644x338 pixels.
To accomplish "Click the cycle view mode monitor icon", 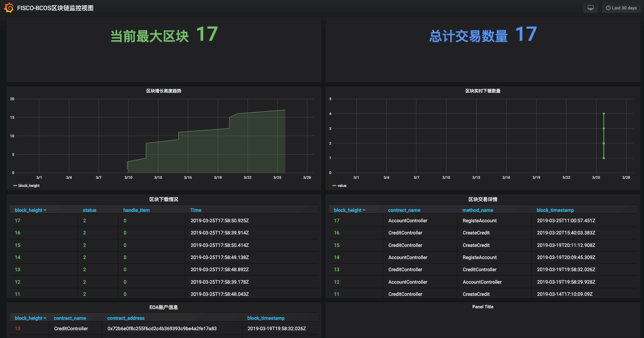I will point(590,8).
